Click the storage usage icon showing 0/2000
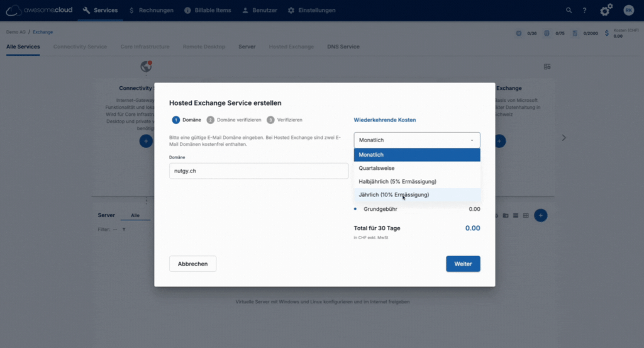 (575, 33)
